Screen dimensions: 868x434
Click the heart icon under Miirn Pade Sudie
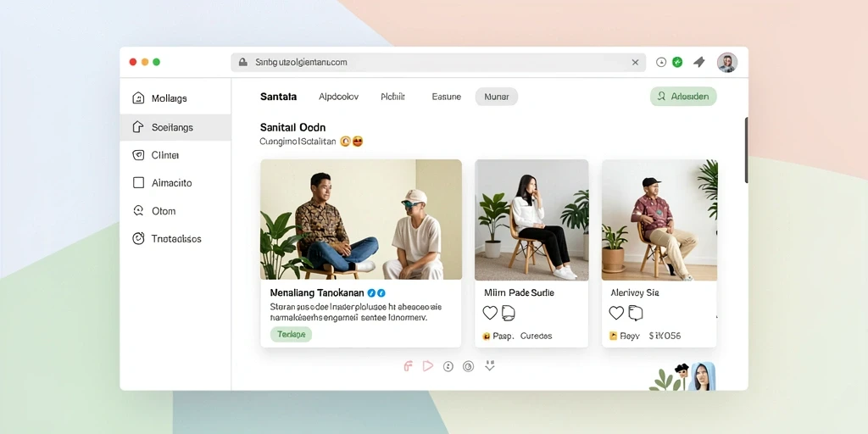(x=490, y=314)
